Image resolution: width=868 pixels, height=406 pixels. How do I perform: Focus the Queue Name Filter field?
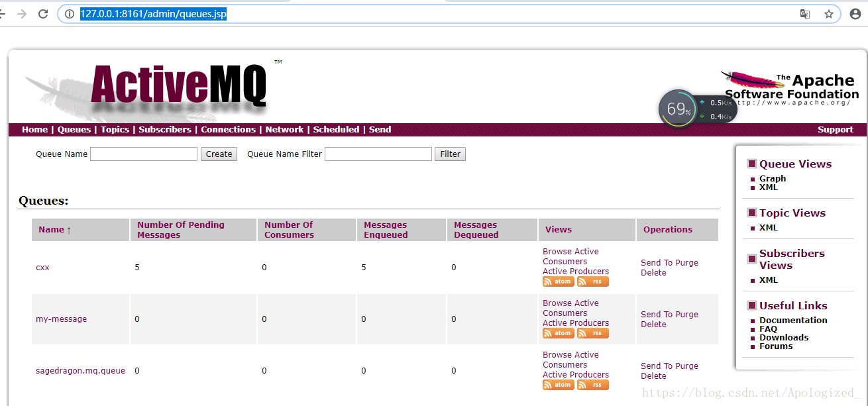click(x=378, y=154)
